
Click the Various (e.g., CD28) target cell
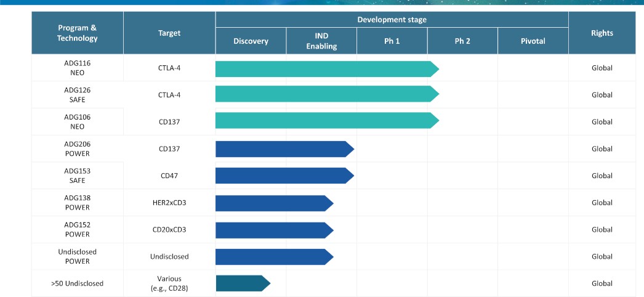(x=169, y=283)
